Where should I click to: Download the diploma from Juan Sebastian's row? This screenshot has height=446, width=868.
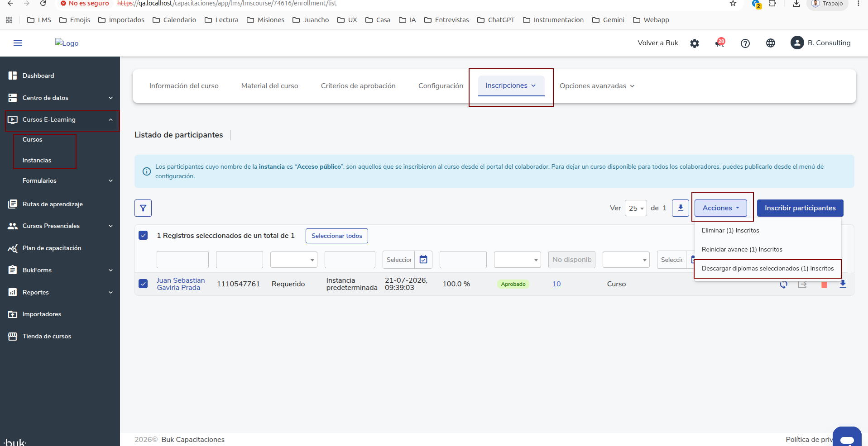tap(843, 284)
